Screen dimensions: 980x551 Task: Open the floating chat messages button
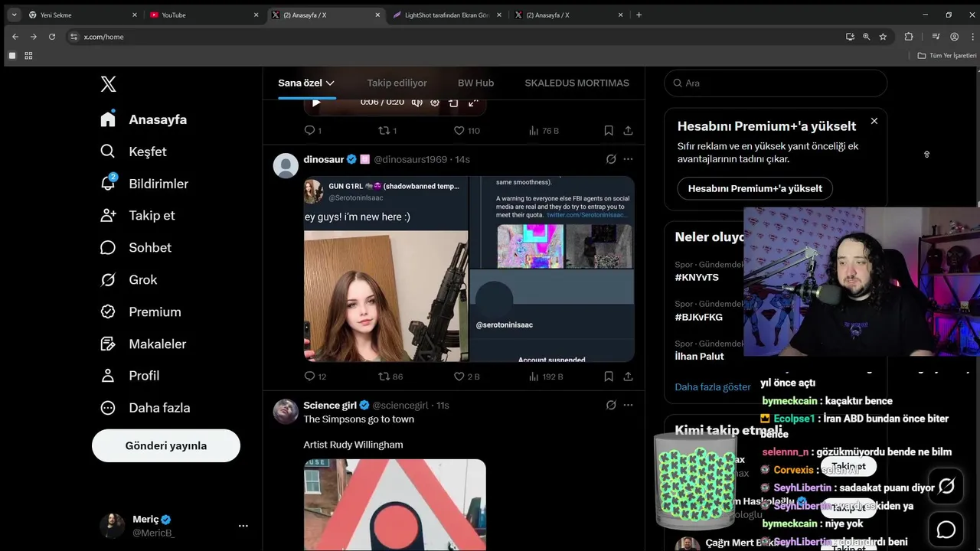(x=946, y=529)
